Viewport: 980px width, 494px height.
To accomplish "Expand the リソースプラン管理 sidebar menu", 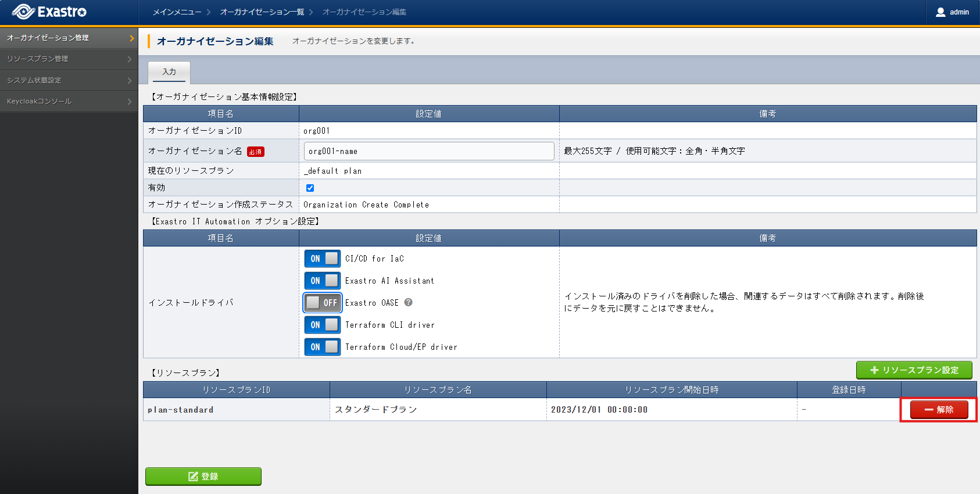I will [69, 59].
